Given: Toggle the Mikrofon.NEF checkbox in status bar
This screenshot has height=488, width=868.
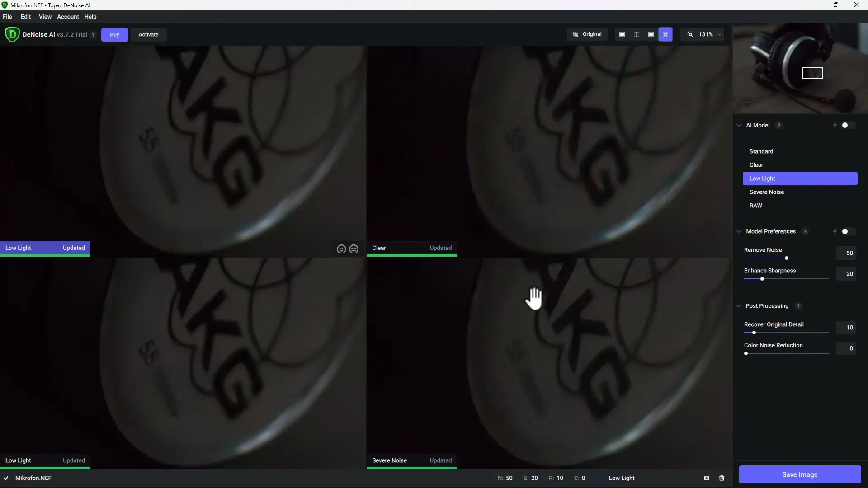Looking at the screenshot, I should [5, 477].
